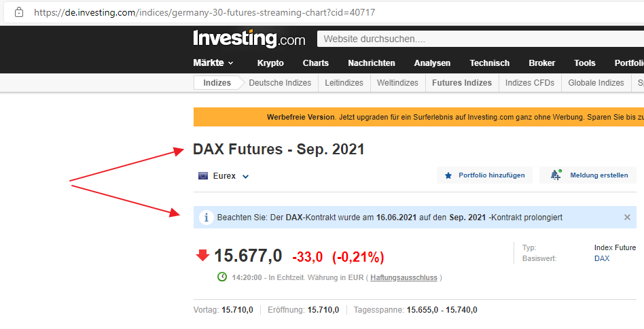The image size is (644, 329).
Task: Dismiss the contract rollover notice
Action: click(x=627, y=218)
